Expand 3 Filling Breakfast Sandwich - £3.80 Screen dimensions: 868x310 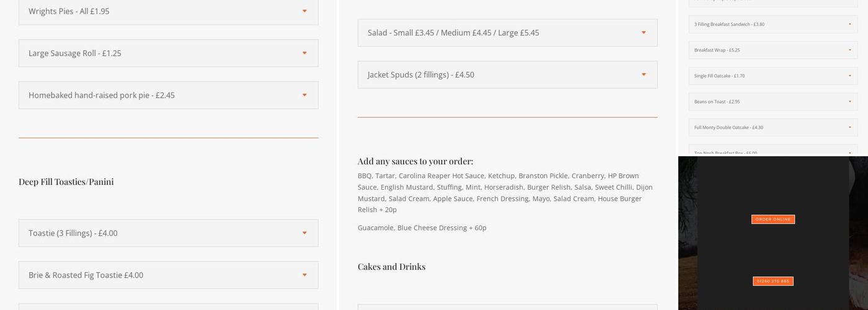tap(773, 24)
